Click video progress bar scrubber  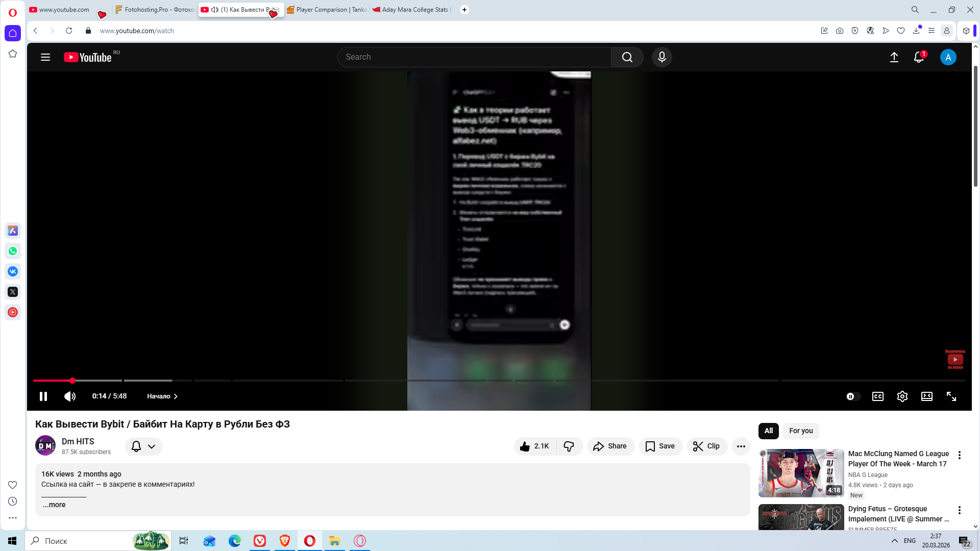[x=72, y=381]
